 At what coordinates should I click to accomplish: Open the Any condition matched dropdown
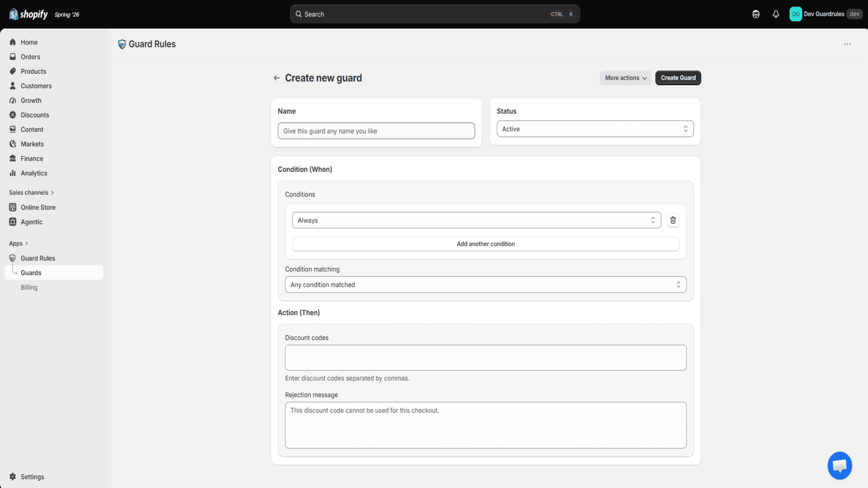click(486, 285)
